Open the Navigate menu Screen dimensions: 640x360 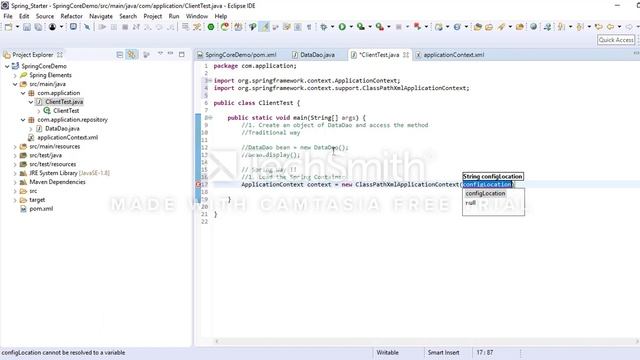[x=101, y=16]
